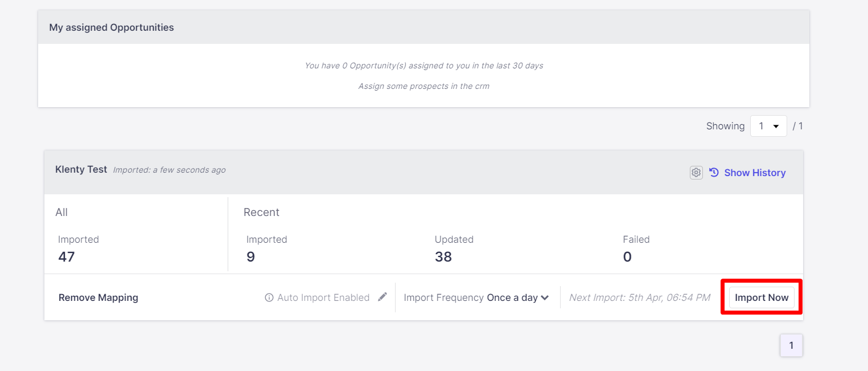This screenshot has width=868, height=371.
Task: Select the All imported count 47
Action: coord(67,257)
